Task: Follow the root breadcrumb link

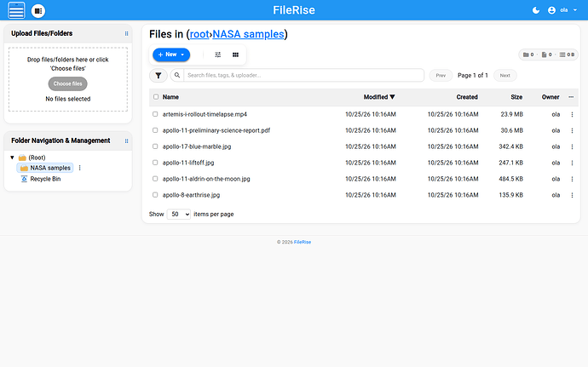Action: [x=199, y=34]
